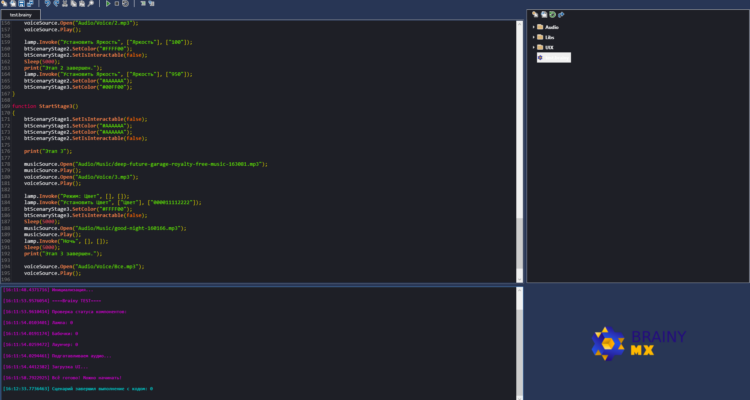Click the console panel scroll-up arrow

coord(519,290)
